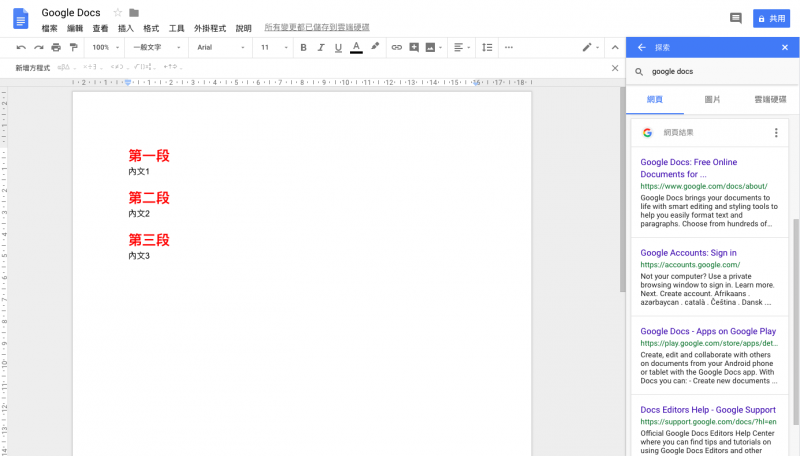Open comments history icon
This screenshot has height=456, width=800.
click(736, 19)
